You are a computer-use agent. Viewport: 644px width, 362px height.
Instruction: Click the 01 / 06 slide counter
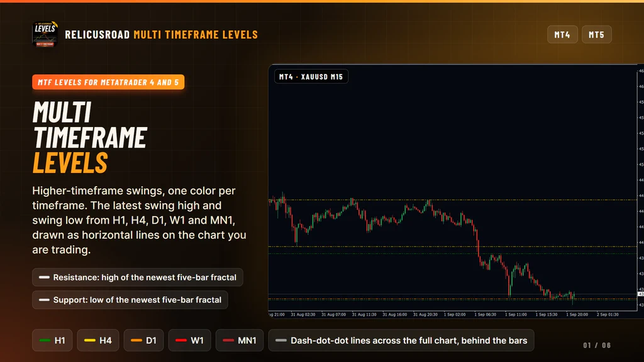pos(597,345)
